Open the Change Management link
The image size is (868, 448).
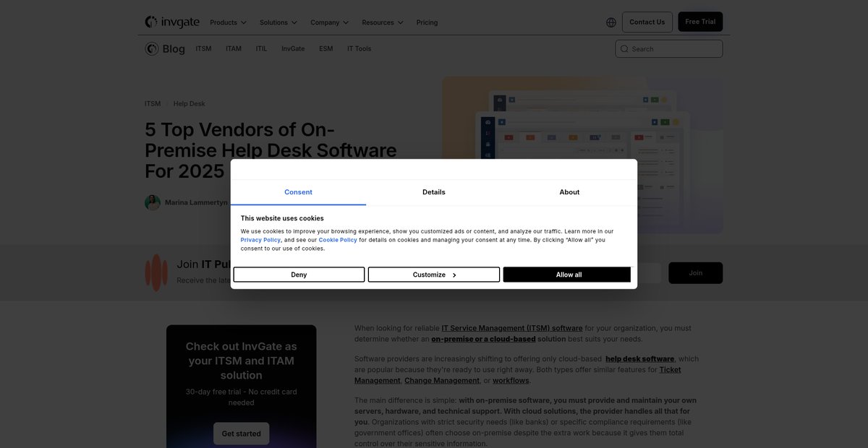pos(442,381)
